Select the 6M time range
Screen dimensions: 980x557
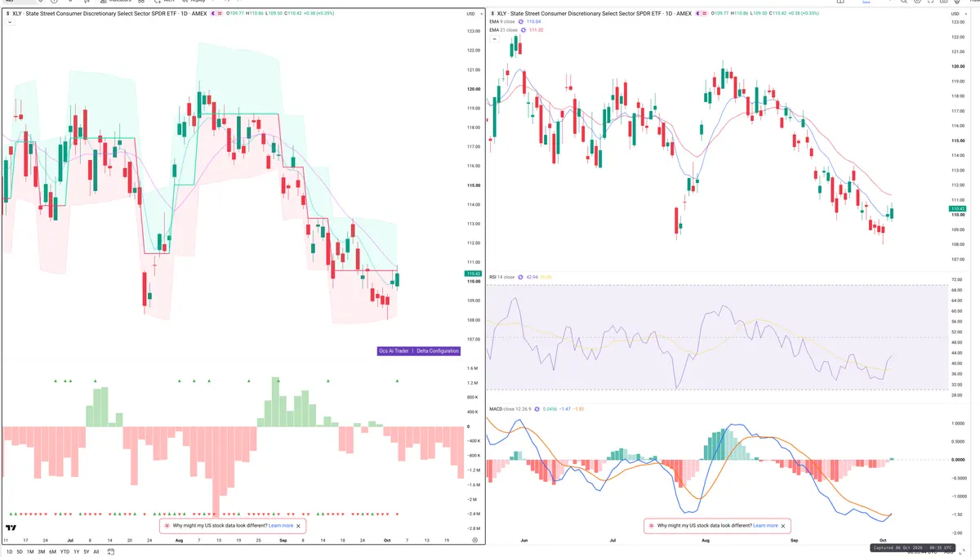pos(52,552)
